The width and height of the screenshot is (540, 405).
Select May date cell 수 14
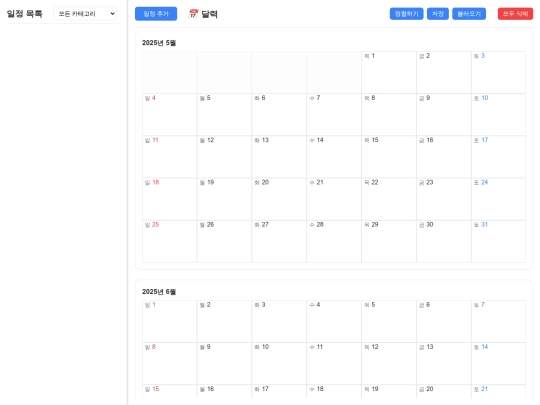tap(334, 157)
